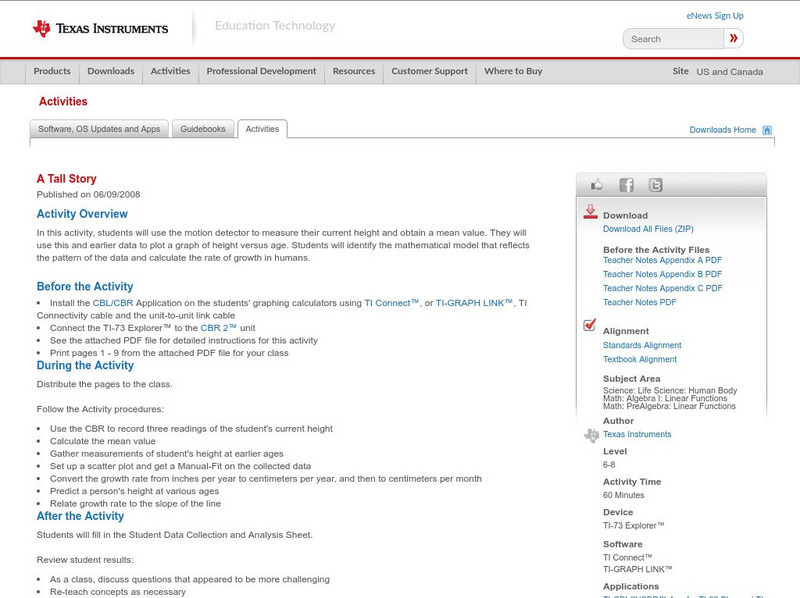
Task: Open the Downloads menu
Action: pyautogui.click(x=111, y=71)
